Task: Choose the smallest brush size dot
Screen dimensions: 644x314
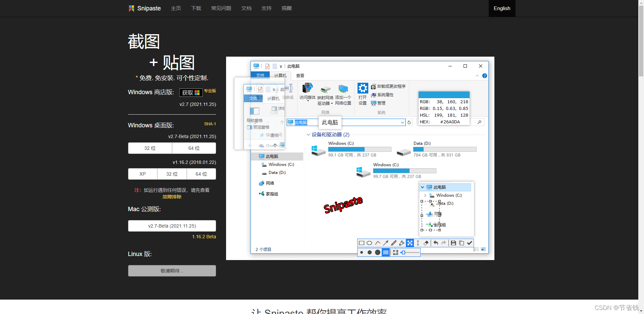Action: pyautogui.click(x=362, y=252)
